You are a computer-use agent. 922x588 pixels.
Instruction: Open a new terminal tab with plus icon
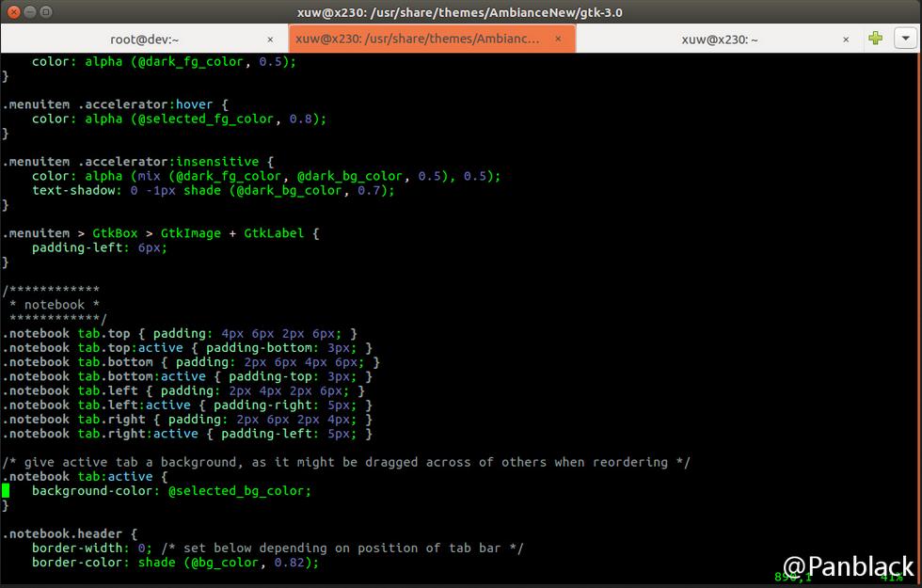(x=876, y=39)
